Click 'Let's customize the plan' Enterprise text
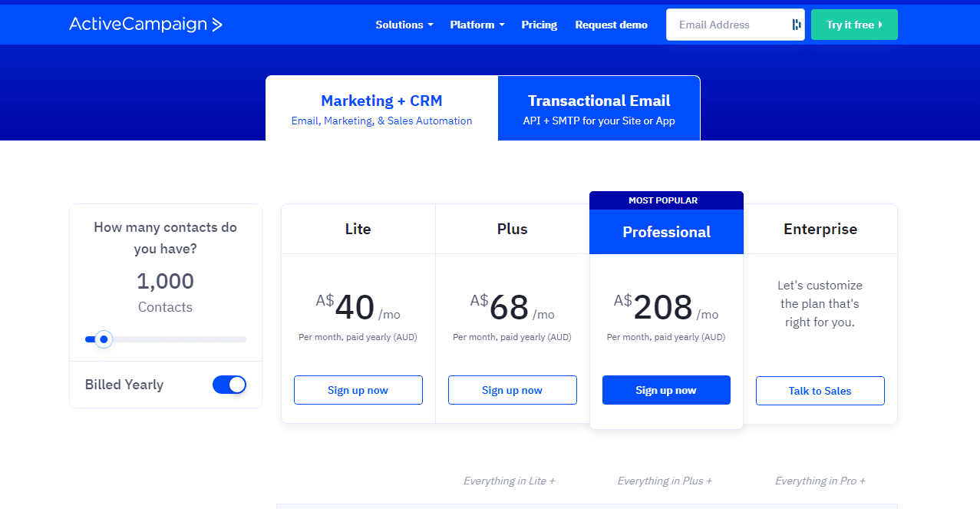 click(820, 304)
